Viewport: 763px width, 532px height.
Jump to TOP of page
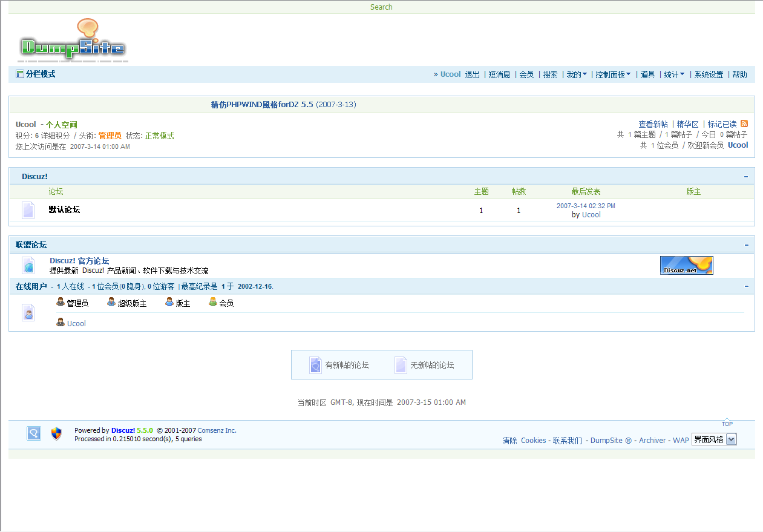[727, 422]
